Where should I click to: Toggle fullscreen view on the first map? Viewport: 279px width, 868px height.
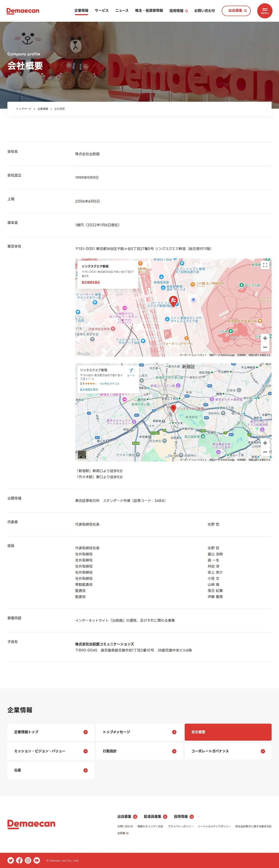[265, 265]
